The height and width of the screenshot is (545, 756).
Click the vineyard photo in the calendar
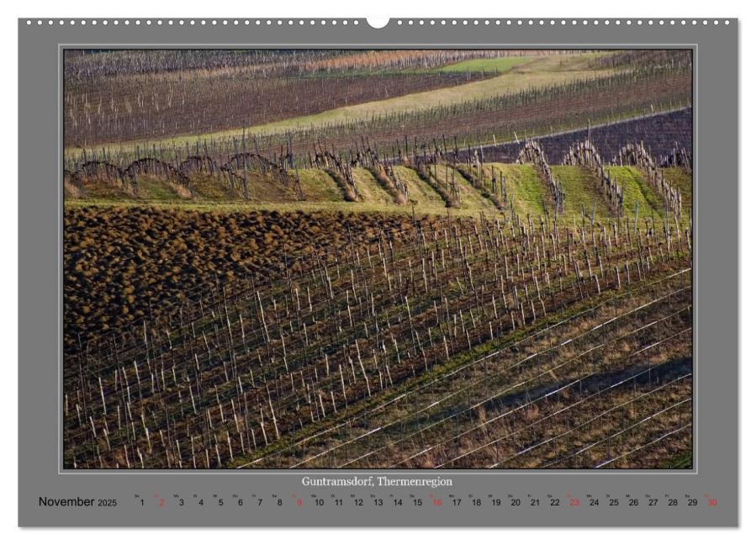(x=378, y=259)
